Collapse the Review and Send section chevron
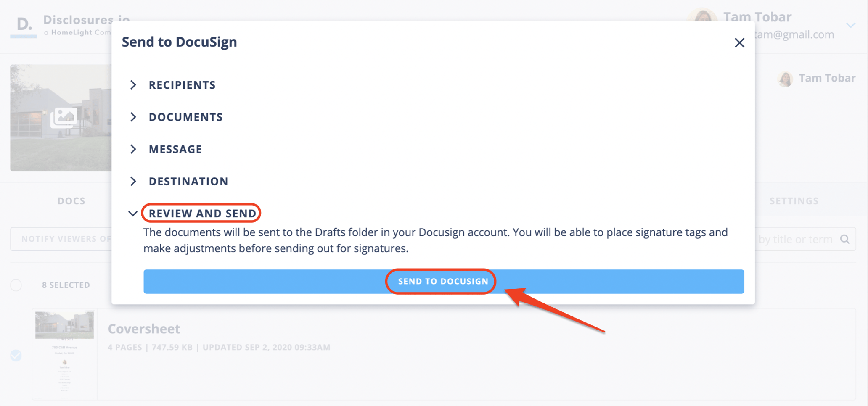The height and width of the screenshot is (406, 868). (x=133, y=214)
